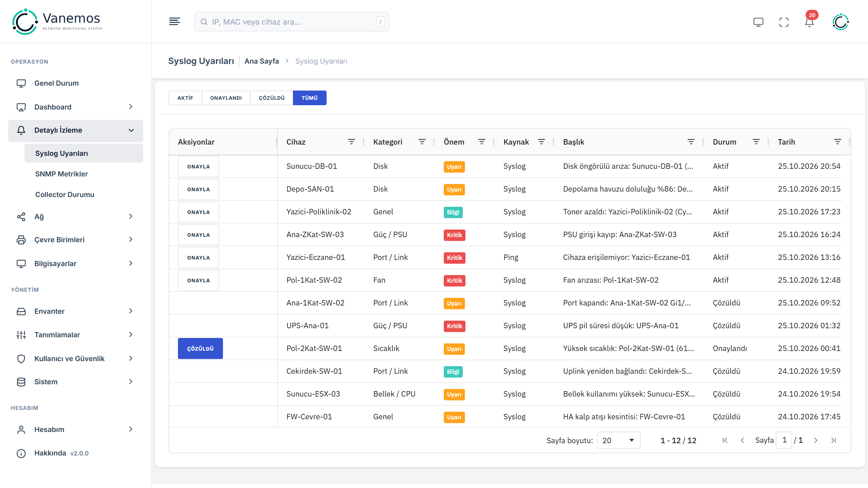
Task: Open the notifications bell with 20 badge
Action: 809,22
